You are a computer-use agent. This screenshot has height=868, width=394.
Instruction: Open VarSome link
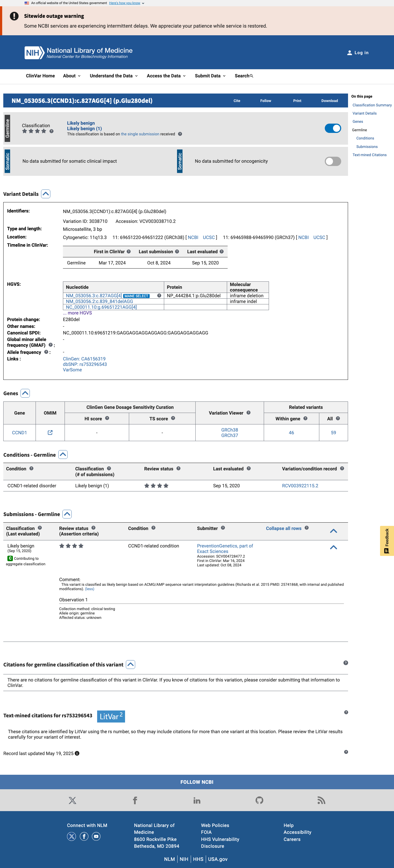coord(73,370)
